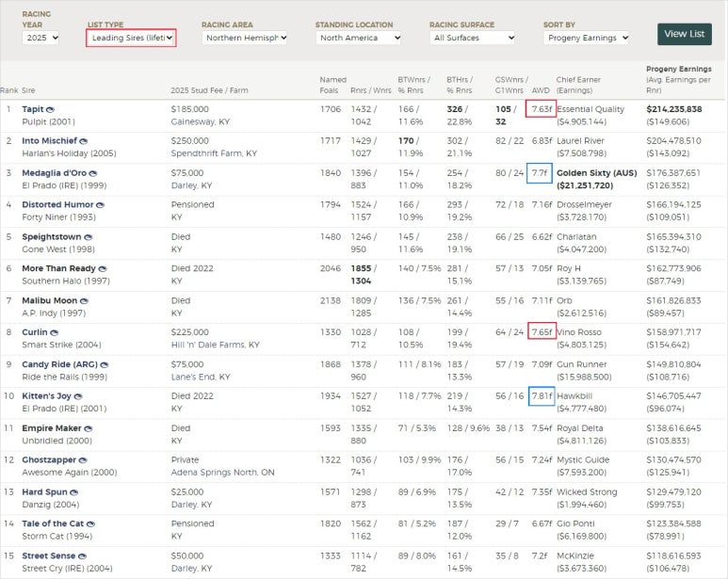This screenshot has height=579, width=728.
Task: Click the Vino Rosso chief earner
Action: pyautogui.click(x=579, y=332)
